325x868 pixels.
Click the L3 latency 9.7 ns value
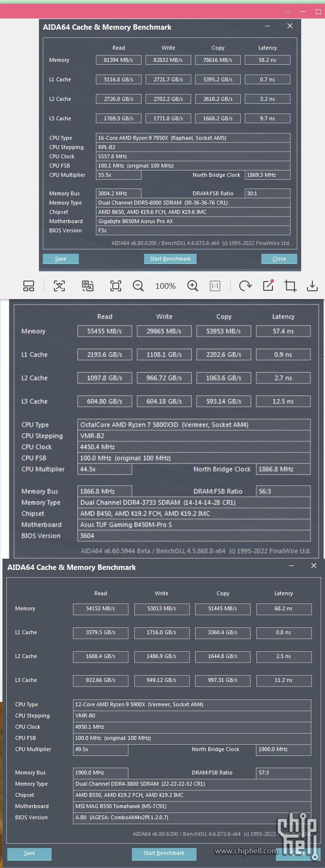pyautogui.click(x=268, y=118)
